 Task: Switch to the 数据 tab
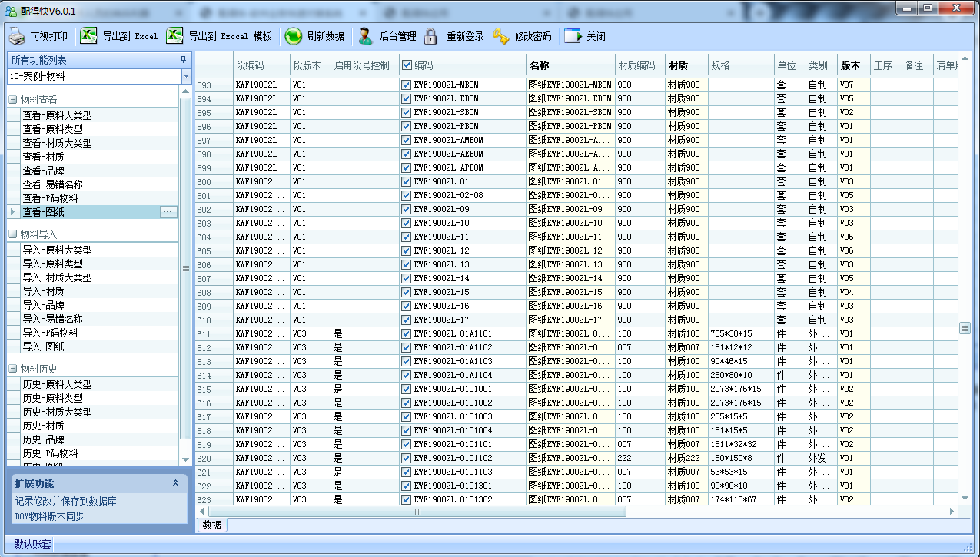[212, 526]
